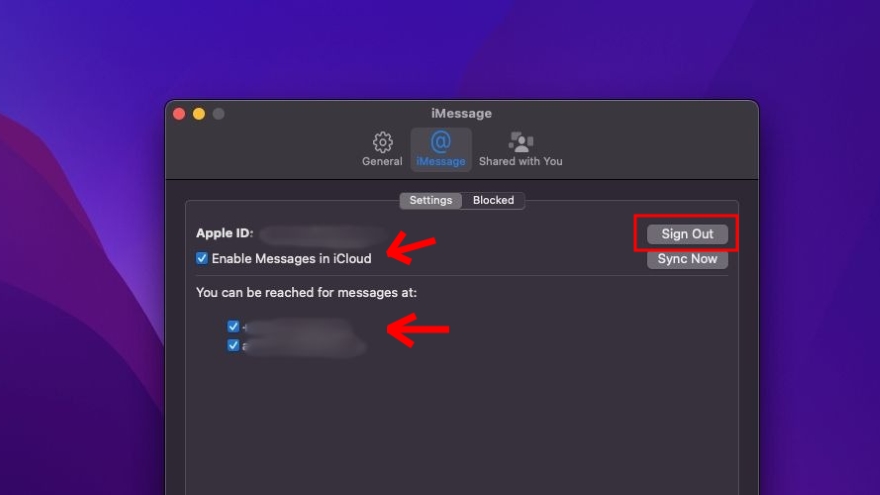Click the Sync Now button
Viewport: 880px width, 495px height.
(x=687, y=259)
